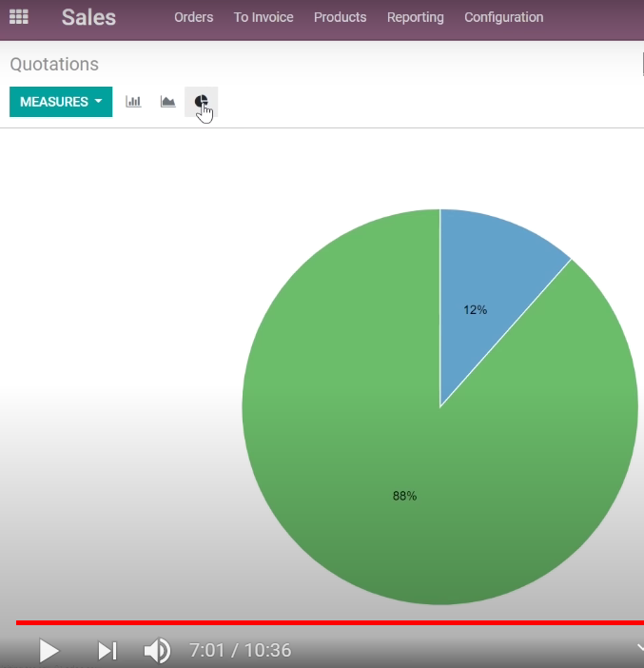The width and height of the screenshot is (644, 668).
Task: Seek along the red video progress bar
Action: tap(330, 623)
